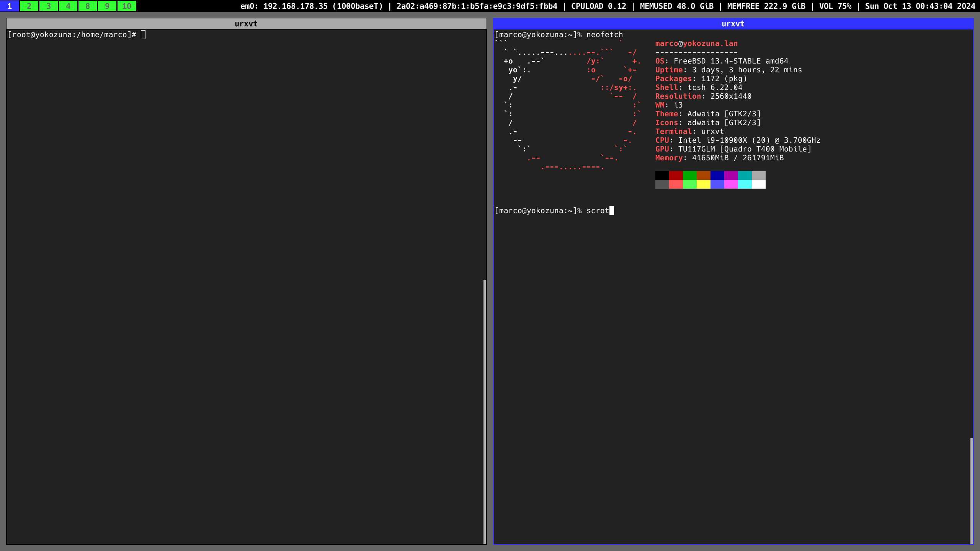Click the Terminal: urxvt line
The width and height of the screenshot is (980, 551).
(689, 132)
